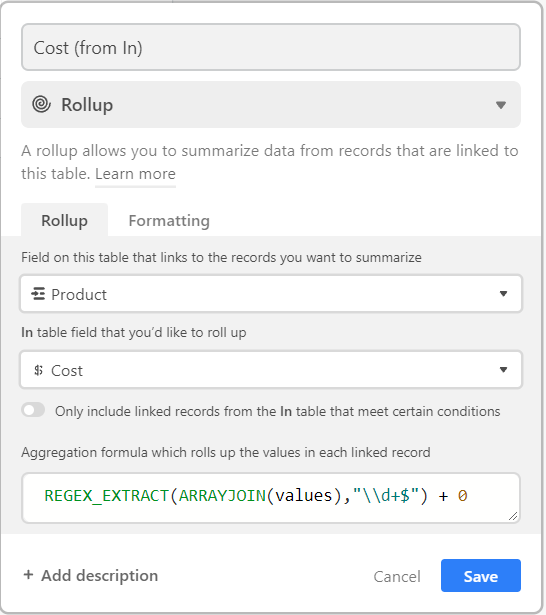This screenshot has width=546, height=615.
Task: Click the Cost (from In) field name input
Action: 271,47
